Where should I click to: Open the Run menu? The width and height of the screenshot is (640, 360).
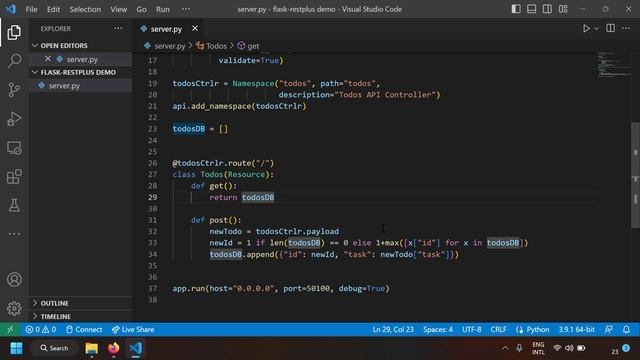pyautogui.click(x=162, y=9)
